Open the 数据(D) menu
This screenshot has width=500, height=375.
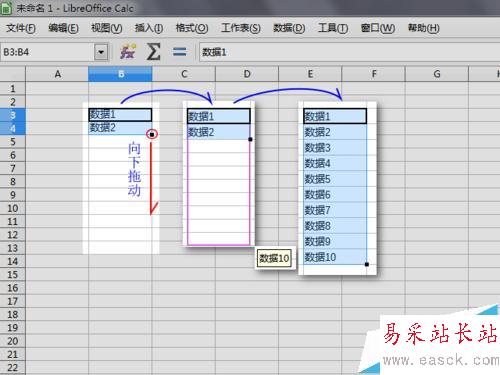[289, 28]
